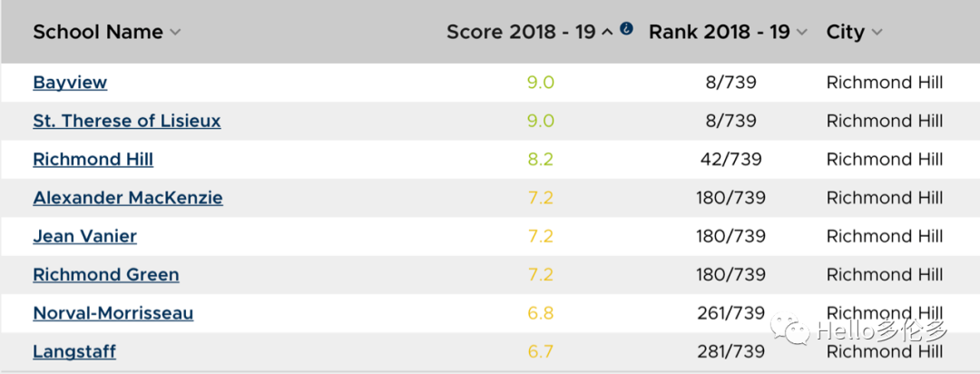
Task: Select the School Name column header text
Action: pyautogui.click(x=98, y=32)
